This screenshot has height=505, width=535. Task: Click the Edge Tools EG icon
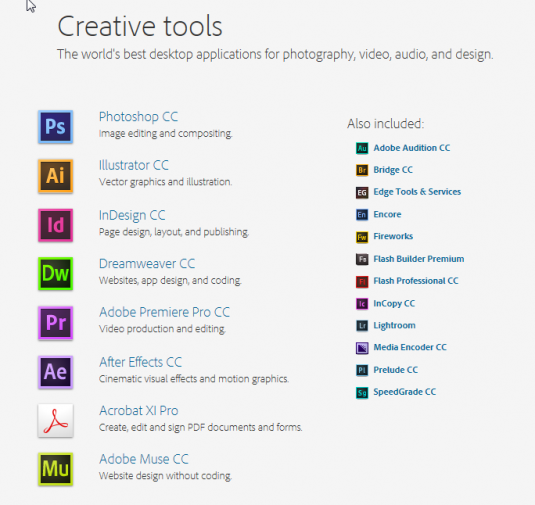(362, 193)
